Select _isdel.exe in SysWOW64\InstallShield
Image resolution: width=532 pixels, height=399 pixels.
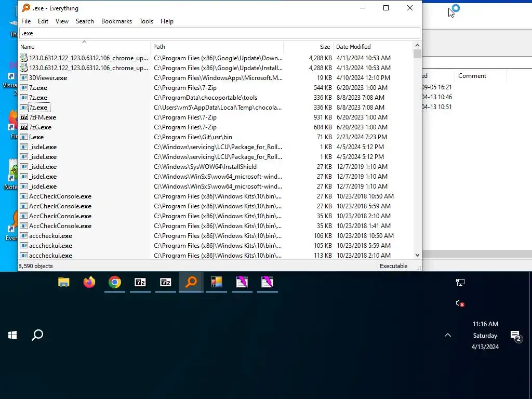coord(43,167)
